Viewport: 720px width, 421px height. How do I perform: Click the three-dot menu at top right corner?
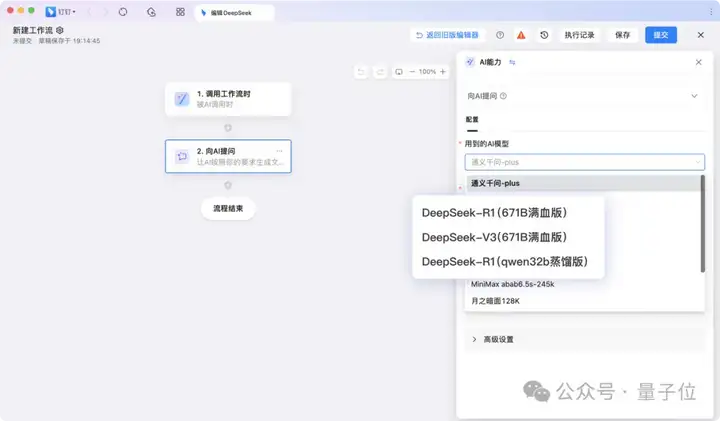click(x=710, y=12)
